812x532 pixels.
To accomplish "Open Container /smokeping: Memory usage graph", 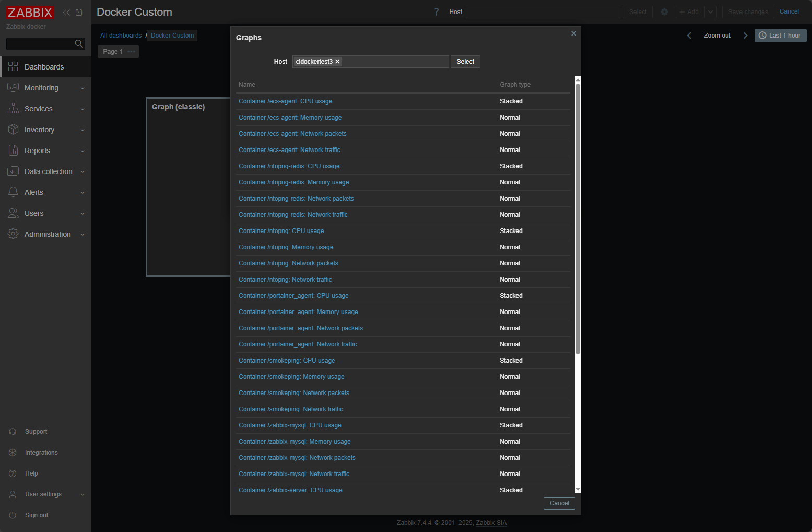I will click(x=291, y=377).
